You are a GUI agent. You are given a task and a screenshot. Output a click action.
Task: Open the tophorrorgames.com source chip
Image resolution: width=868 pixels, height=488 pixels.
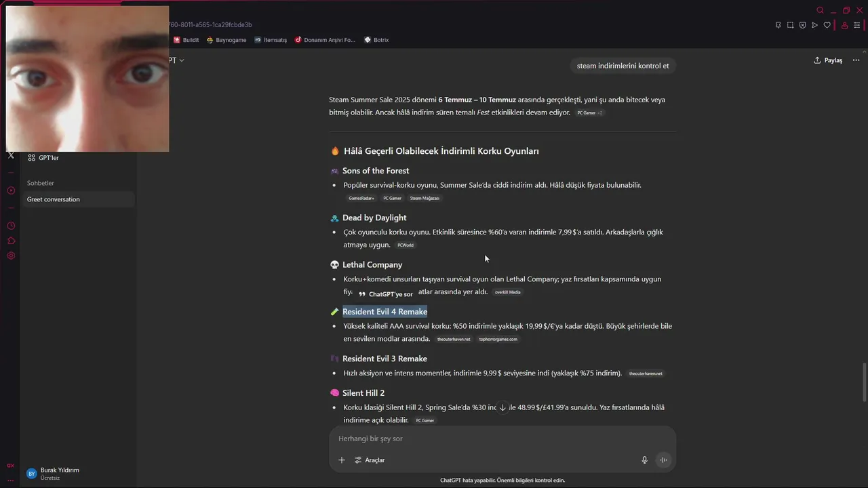498,339
